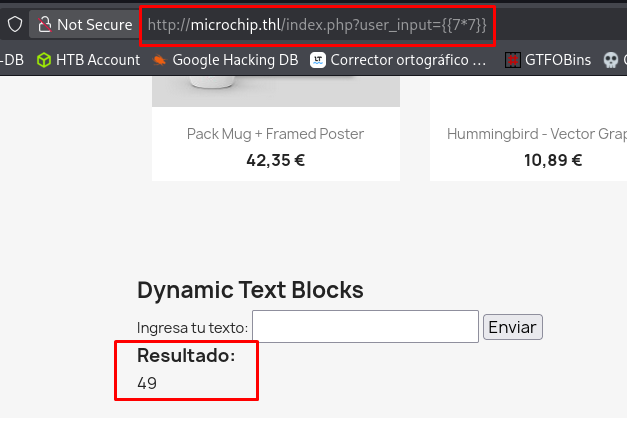Viewport: 627px width, 426px height.
Task: Click the Not Secure padlock icon
Action: point(45,24)
